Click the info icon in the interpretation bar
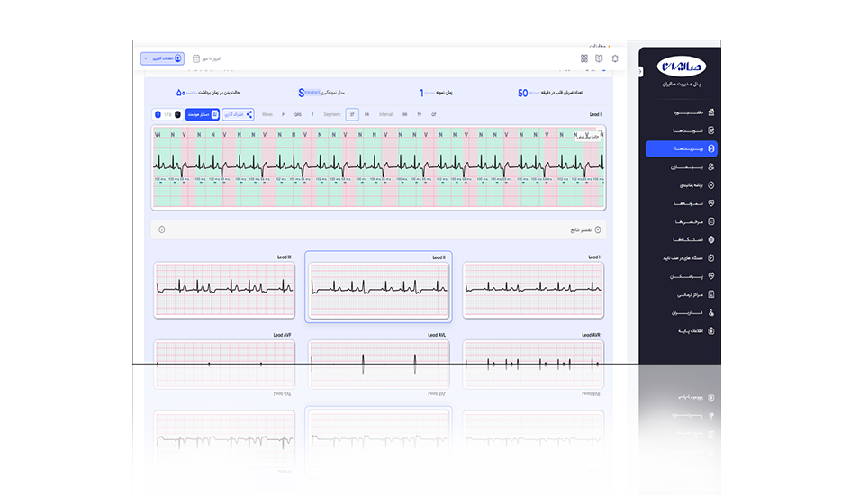The image size is (868, 495). (162, 229)
